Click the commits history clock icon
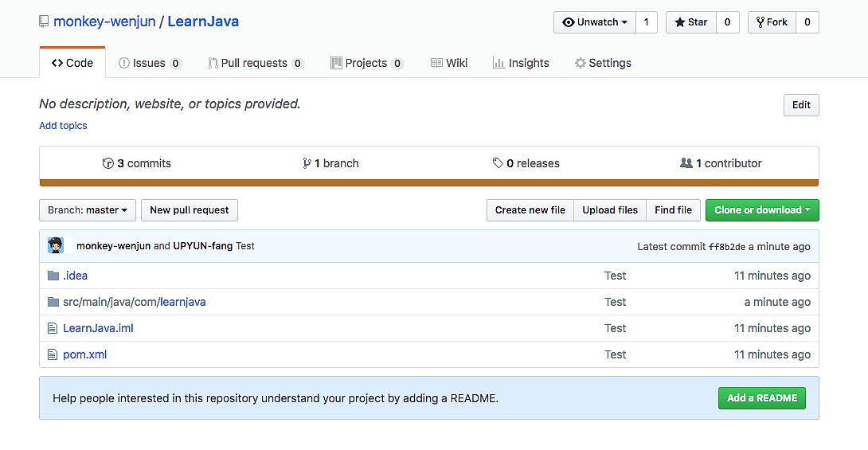Viewport: 868px width, 450px height. point(108,163)
